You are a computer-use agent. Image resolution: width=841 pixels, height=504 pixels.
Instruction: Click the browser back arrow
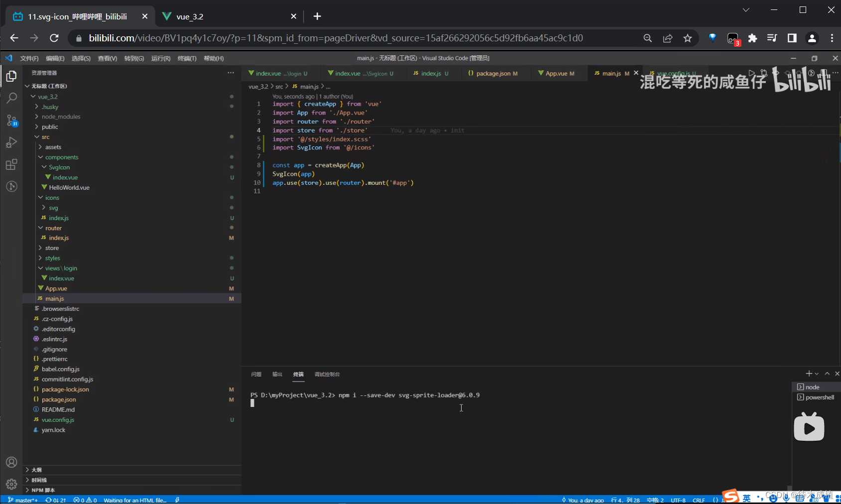click(14, 38)
